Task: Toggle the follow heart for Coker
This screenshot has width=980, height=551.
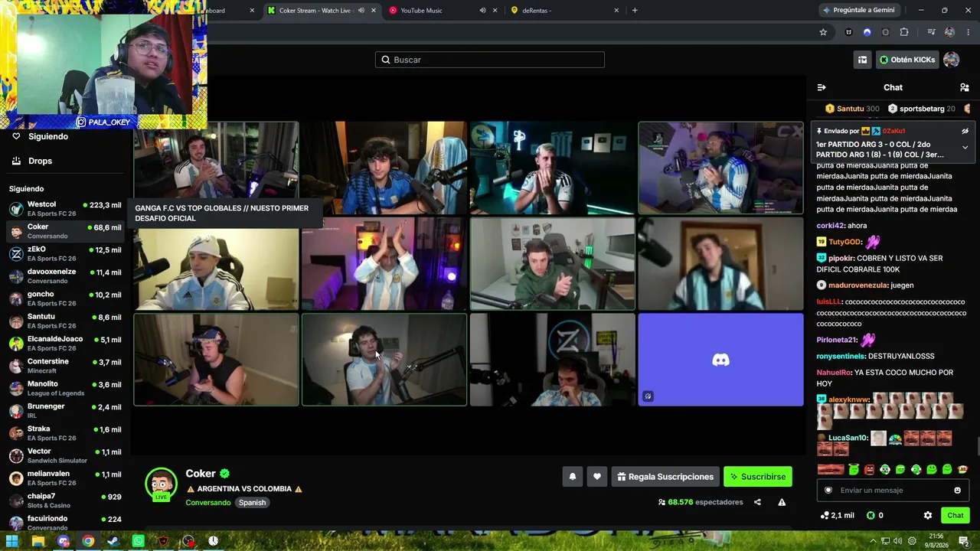Action: pos(597,477)
